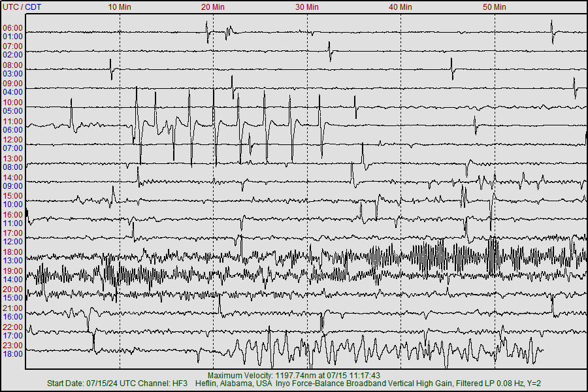This screenshot has width=588, height=392.
Task: Click the 'Filtered LP 0.08 Hz, Y=2' text
Action: pos(498,384)
